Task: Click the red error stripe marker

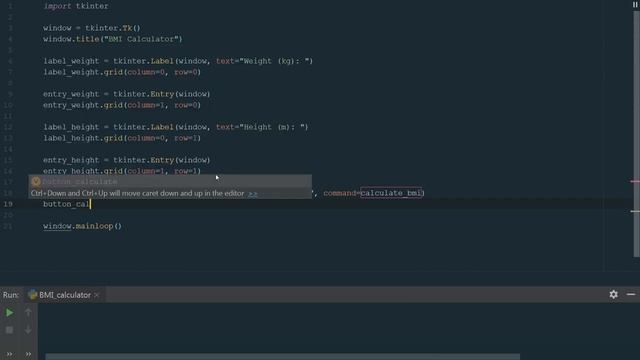Action: coord(635,181)
